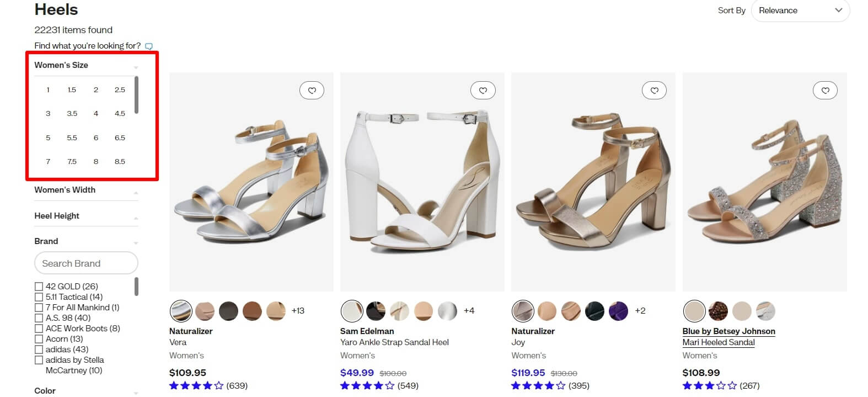Open the Blue by Betsey Johnson product link

728,331
